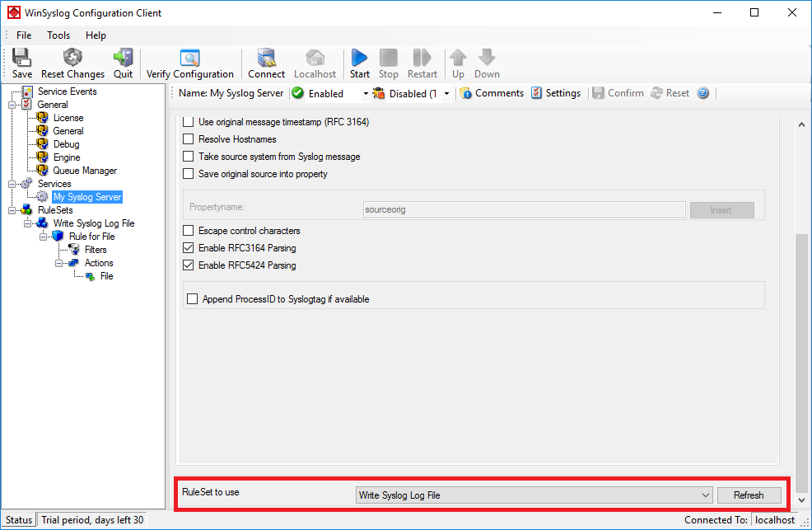Open the blue help question icon
Image resolution: width=812 pixels, height=530 pixels.
702,93
